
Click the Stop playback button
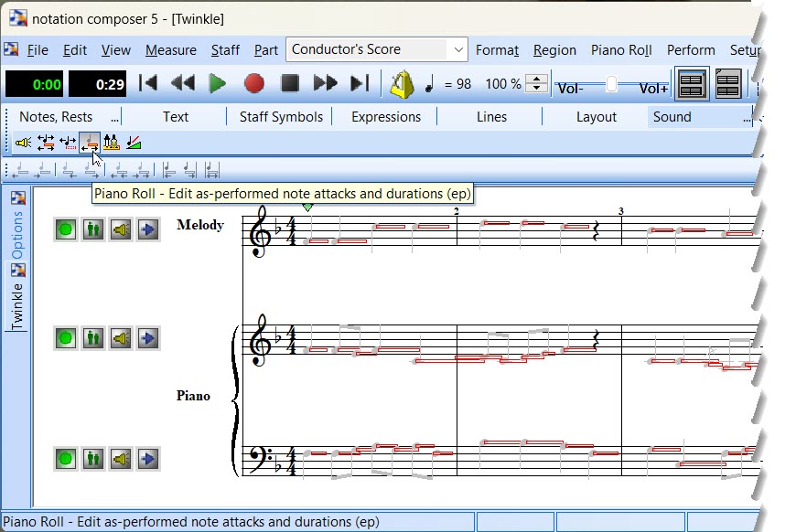(x=289, y=84)
